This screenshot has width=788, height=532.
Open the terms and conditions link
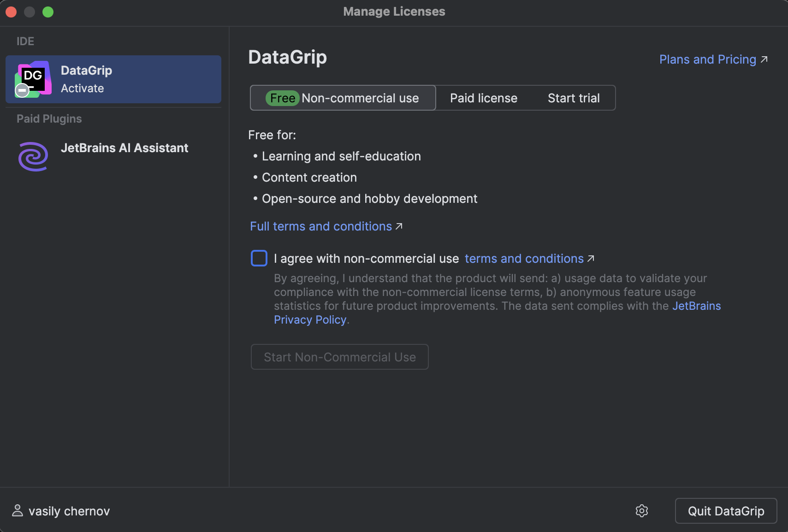point(524,259)
